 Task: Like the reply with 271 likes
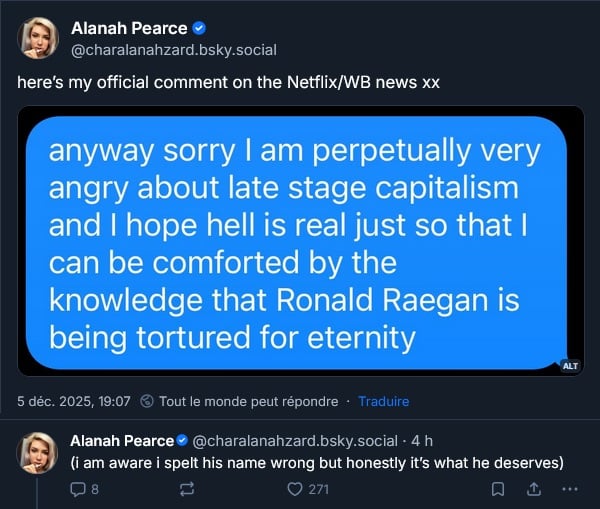pos(294,489)
